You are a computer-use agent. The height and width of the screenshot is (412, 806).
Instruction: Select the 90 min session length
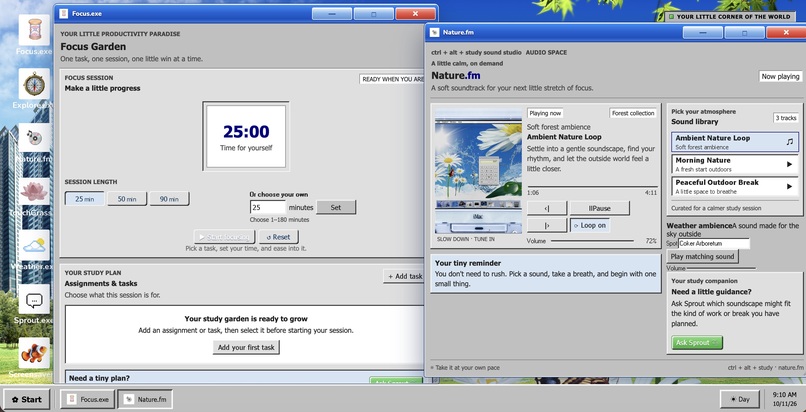click(x=169, y=199)
